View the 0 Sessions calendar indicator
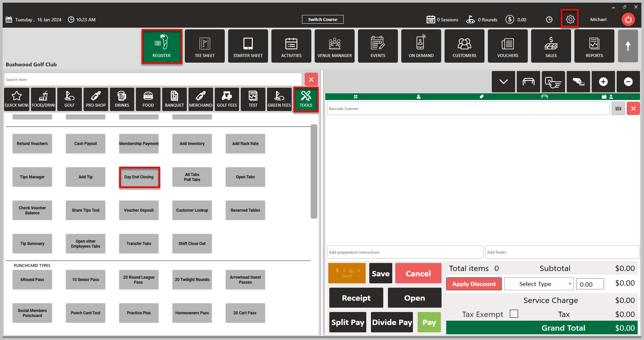 (x=442, y=20)
